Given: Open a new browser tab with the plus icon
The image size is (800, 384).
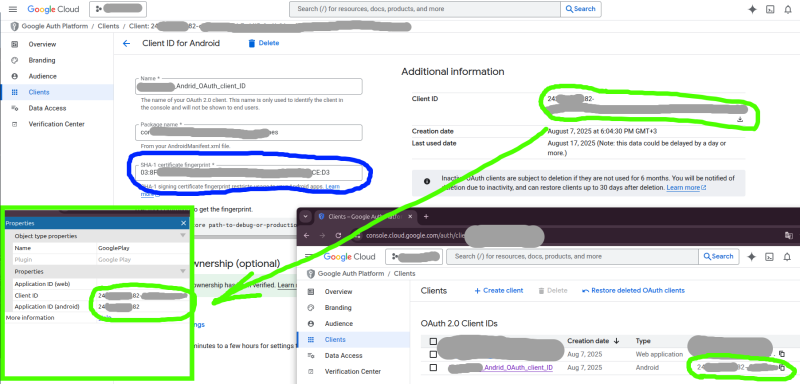Looking at the screenshot, I should [426, 216].
